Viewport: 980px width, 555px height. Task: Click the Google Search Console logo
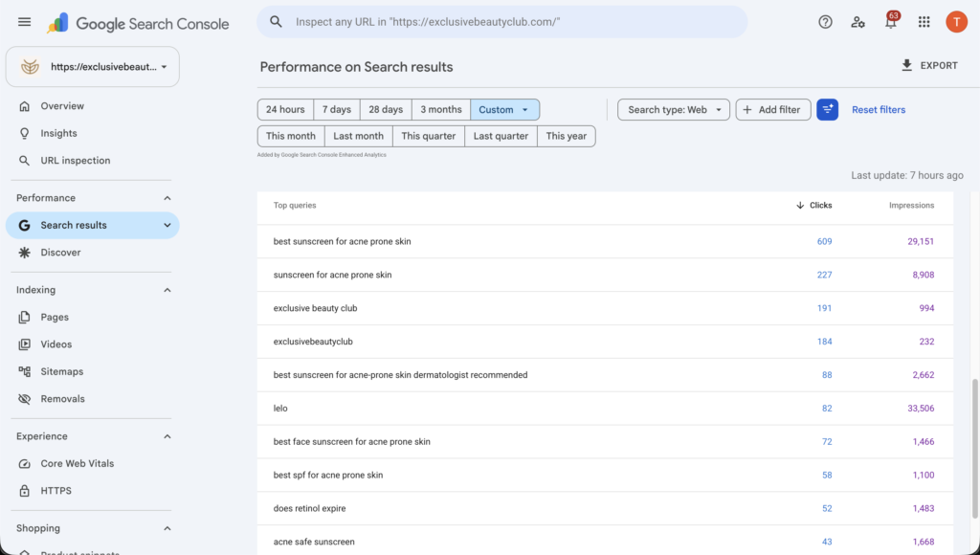[138, 24]
